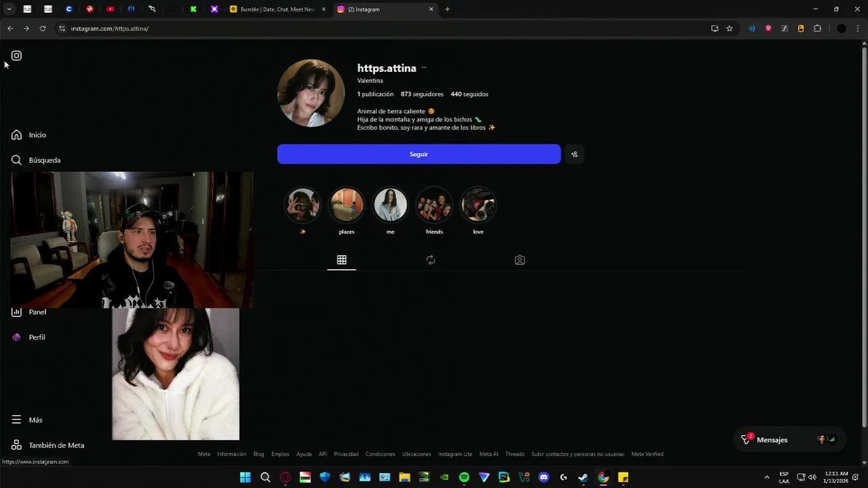Open the friends story highlight
The image size is (868, 488).
point(434,205)
